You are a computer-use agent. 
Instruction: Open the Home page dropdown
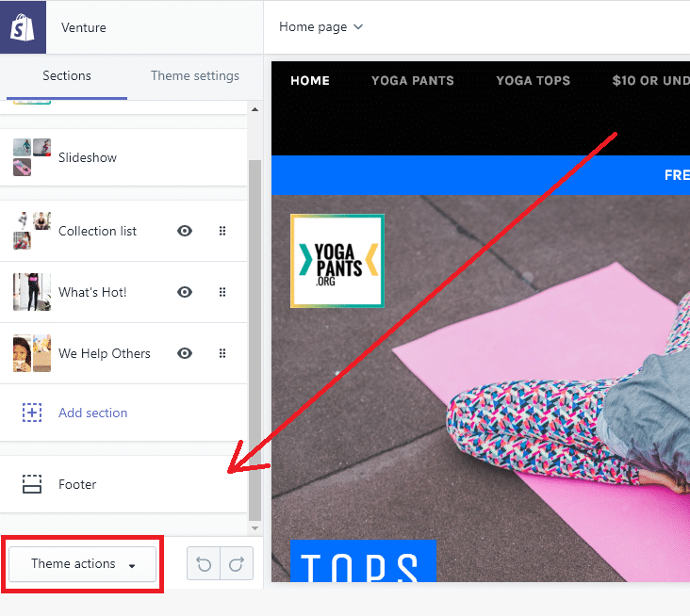point(320,26)
